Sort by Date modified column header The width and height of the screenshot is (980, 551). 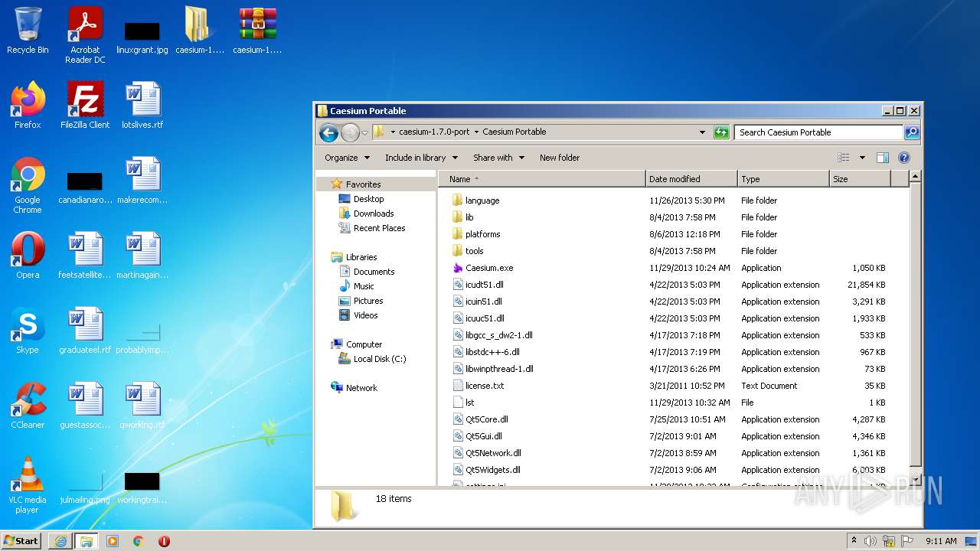tap(691, 179)
